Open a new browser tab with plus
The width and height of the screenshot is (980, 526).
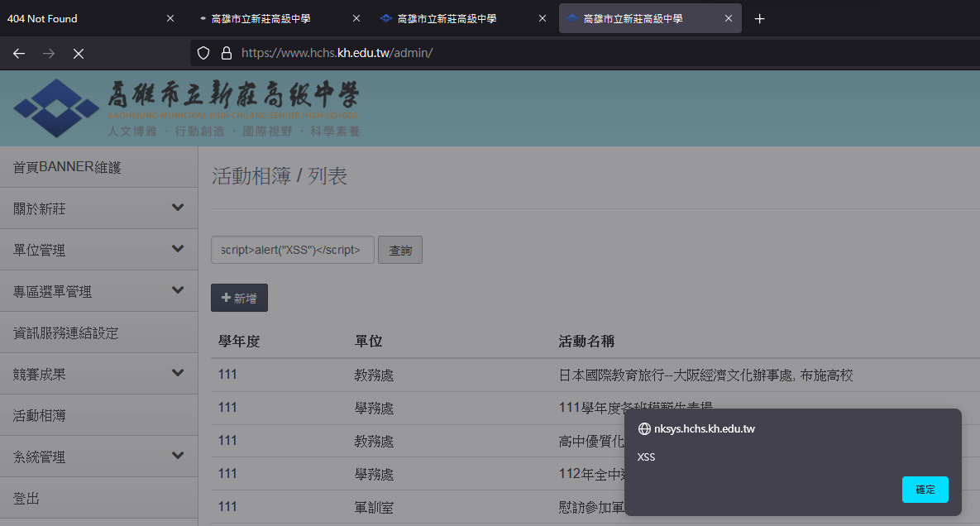pyautogui.click(x=759, y=19)
